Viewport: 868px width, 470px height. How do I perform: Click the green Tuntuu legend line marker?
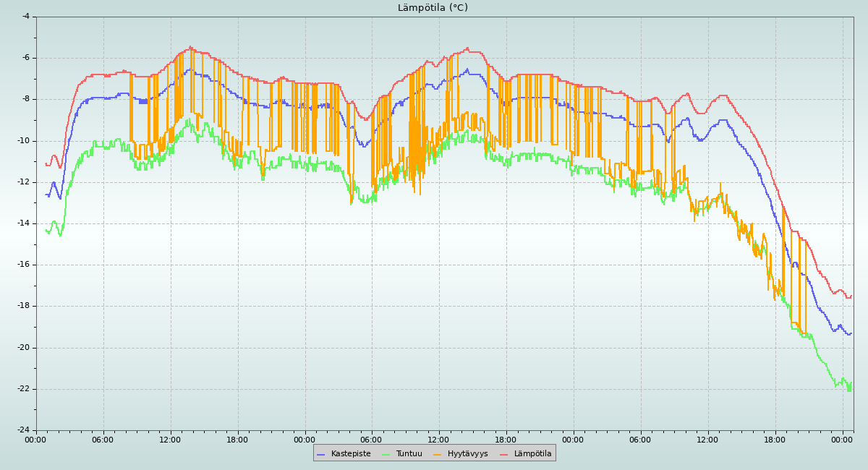coord(386,454)
